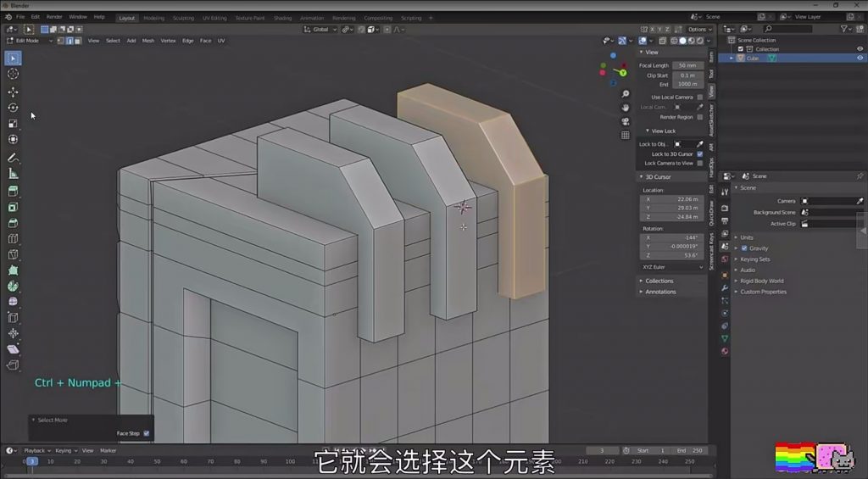The height and width of the screenshot is (479, 868).
Task: Open the Mesh menu
Action: [x=147, y=41]
